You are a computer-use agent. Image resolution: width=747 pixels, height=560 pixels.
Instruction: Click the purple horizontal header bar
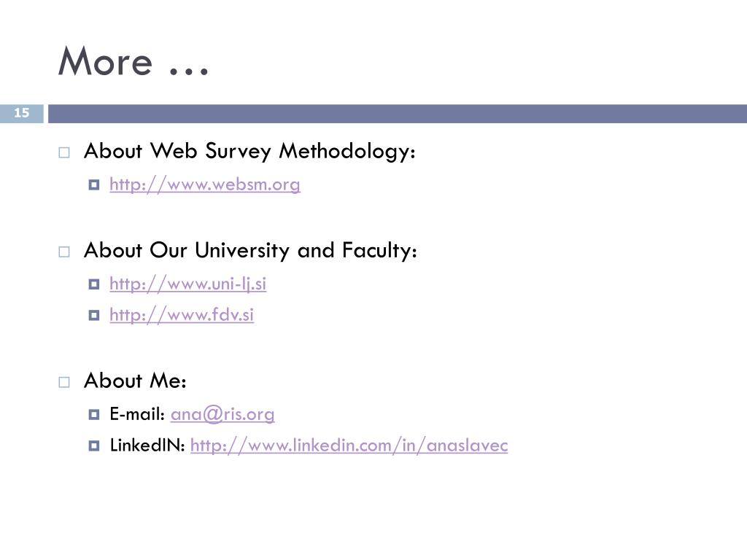coord(398,113)
